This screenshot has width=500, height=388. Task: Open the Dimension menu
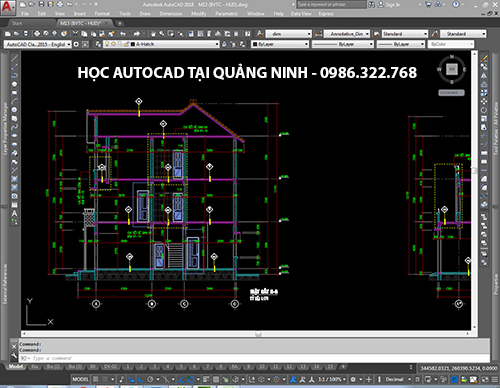(x=171, y=14)
